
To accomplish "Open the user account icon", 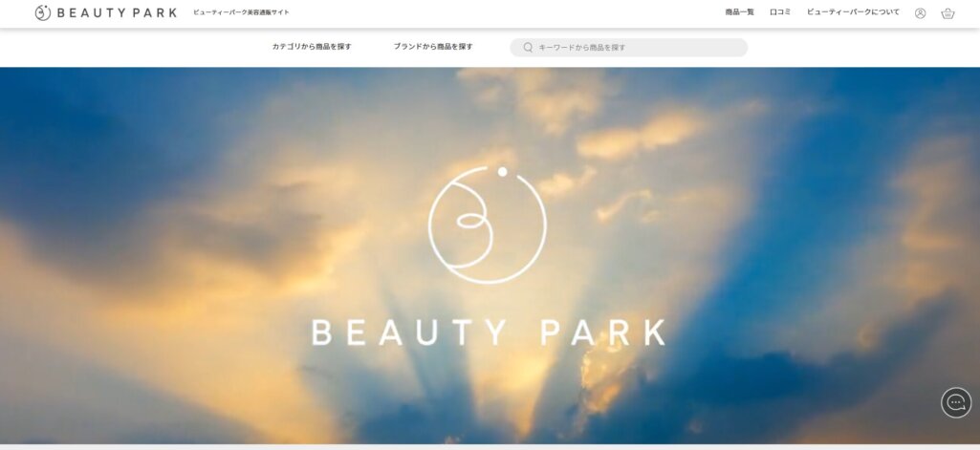I will tap(920, 13).
